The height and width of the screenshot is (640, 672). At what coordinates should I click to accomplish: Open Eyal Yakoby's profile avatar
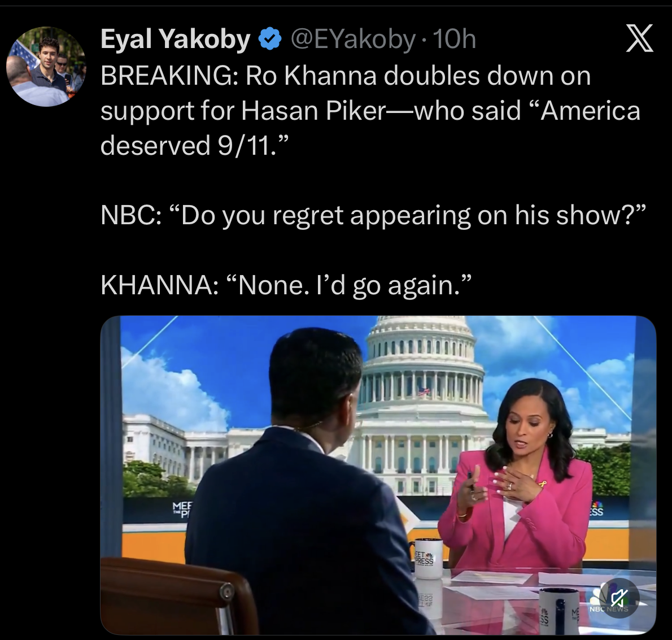(46, 67)
